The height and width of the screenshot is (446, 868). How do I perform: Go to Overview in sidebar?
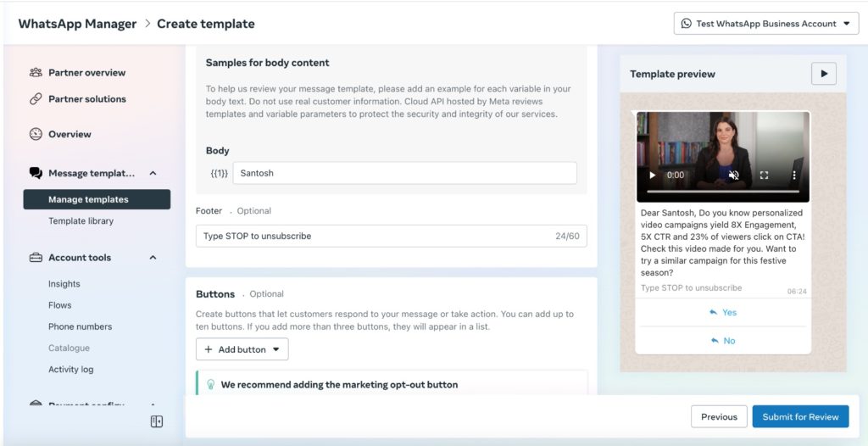(x=70, y=134)
